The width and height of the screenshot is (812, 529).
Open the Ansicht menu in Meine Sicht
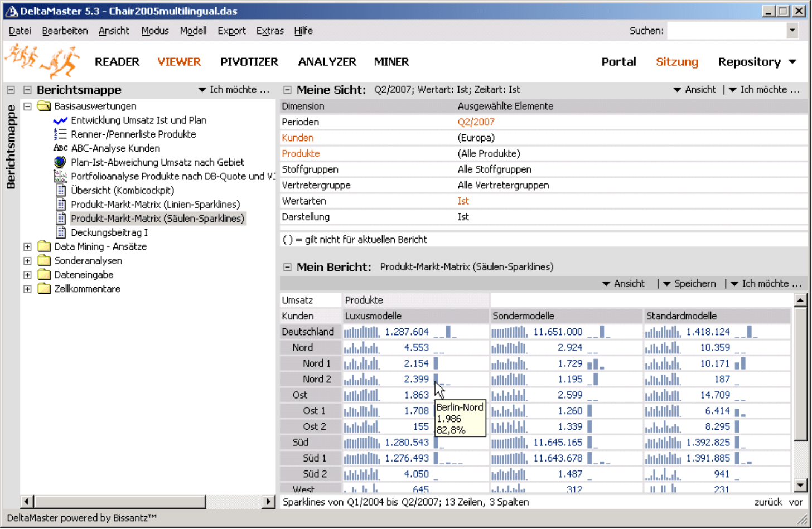point(695,90)
